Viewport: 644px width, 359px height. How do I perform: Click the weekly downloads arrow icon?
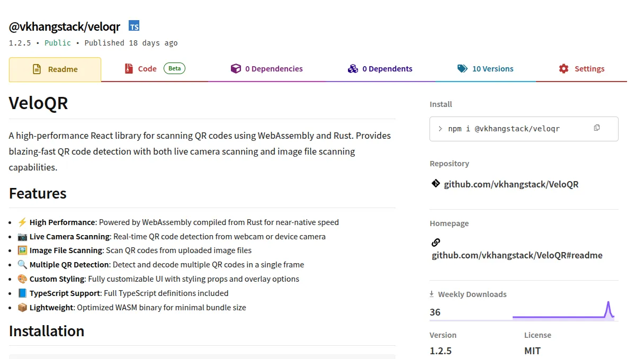(x=432, y=294)
